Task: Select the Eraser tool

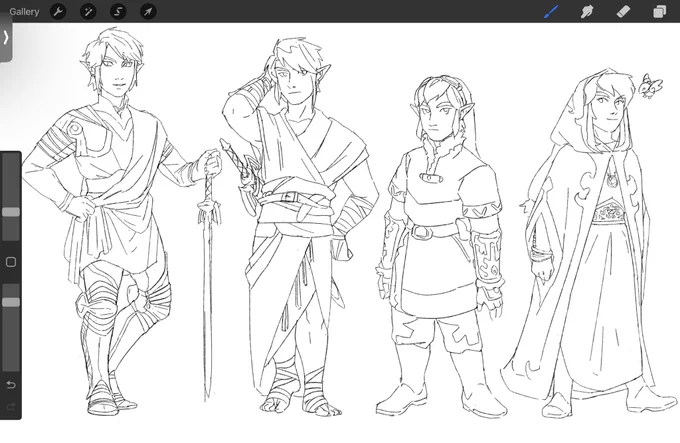Action: [x=623, y=12]
